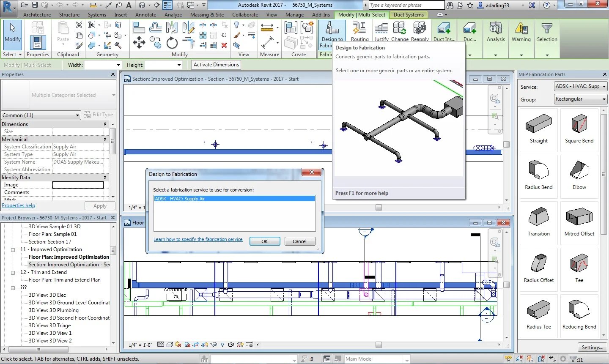Viewport: 609px width, 364px height.
Task: Toggle the Properties palette button
Action: click(x=38, y=43)
